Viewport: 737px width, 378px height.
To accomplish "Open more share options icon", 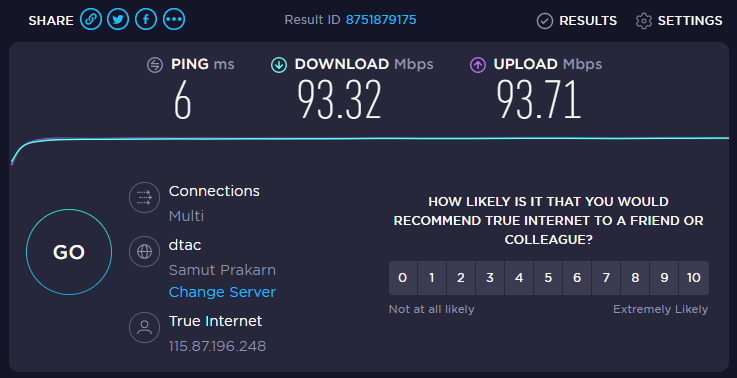I will click(x=174, y=19).
